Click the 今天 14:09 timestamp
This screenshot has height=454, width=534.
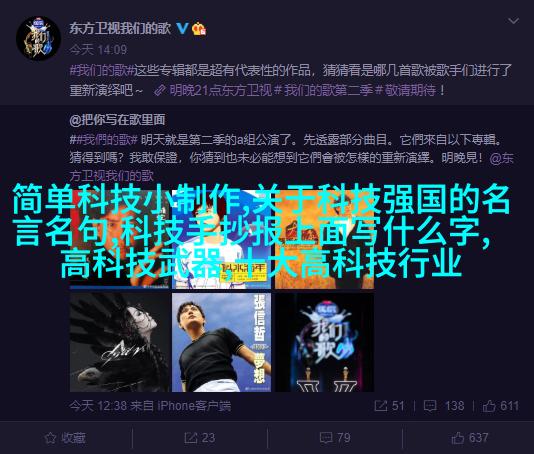[x=98, y=50]
